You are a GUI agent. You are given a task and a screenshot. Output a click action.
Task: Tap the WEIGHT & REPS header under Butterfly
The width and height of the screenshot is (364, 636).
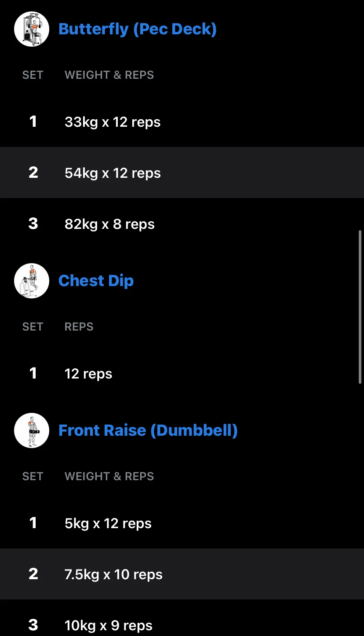tap(109, 75)
